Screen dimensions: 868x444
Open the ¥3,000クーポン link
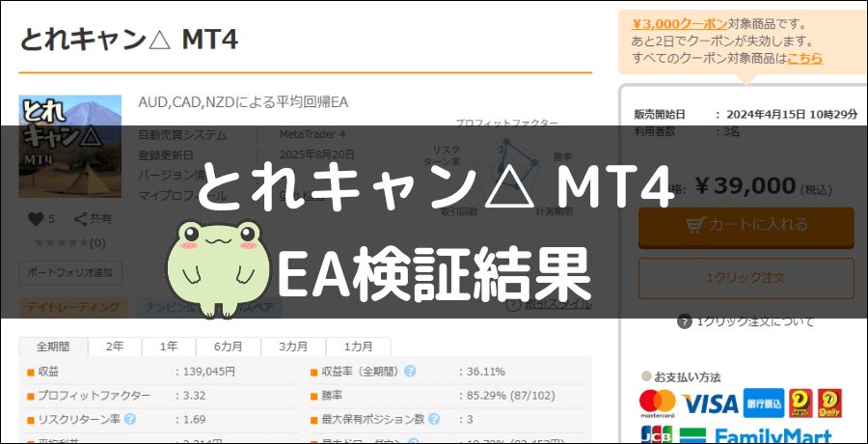(679, 24)
